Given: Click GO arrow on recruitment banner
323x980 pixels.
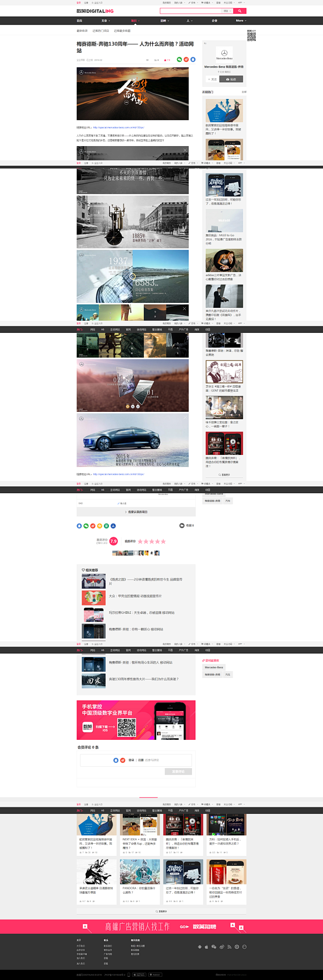Looking at the screenshot, I should 184,927.
